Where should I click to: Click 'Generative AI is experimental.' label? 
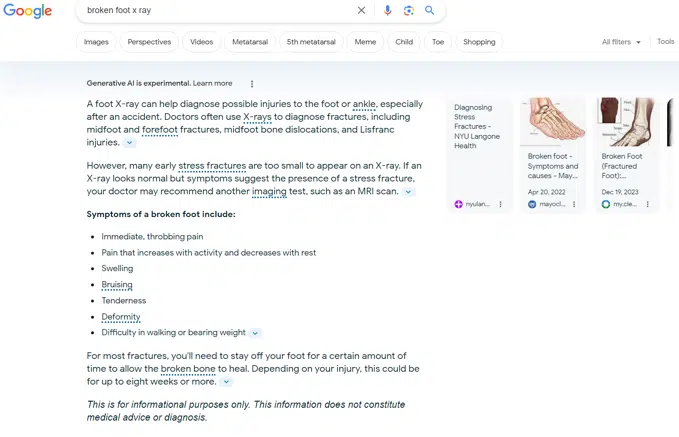[139, 83]
